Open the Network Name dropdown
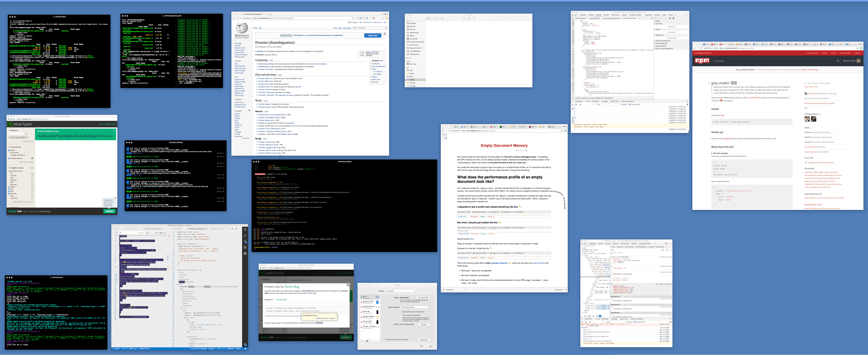 coord(415,307)
